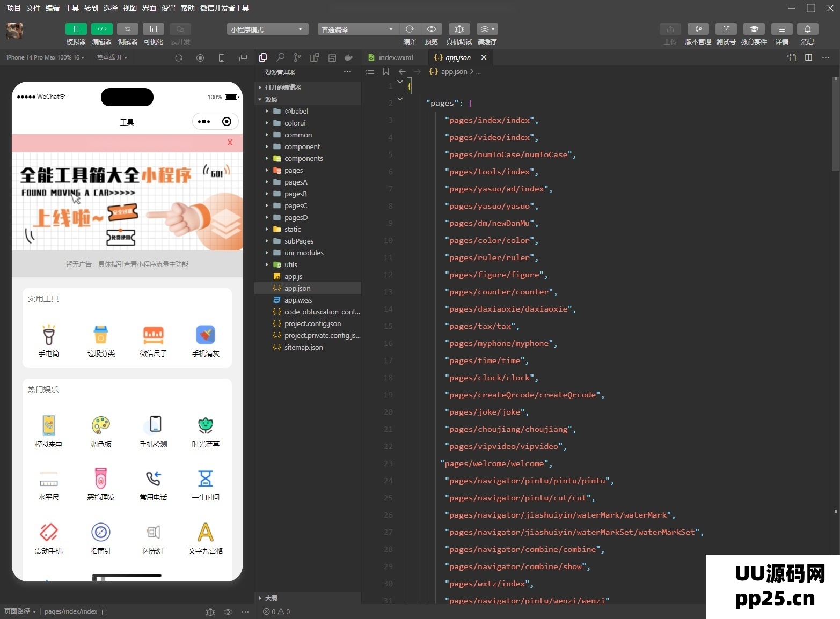Toggle the 调试器 debugger panel
The width and height of the screenshot is (840, 619).
127,29
